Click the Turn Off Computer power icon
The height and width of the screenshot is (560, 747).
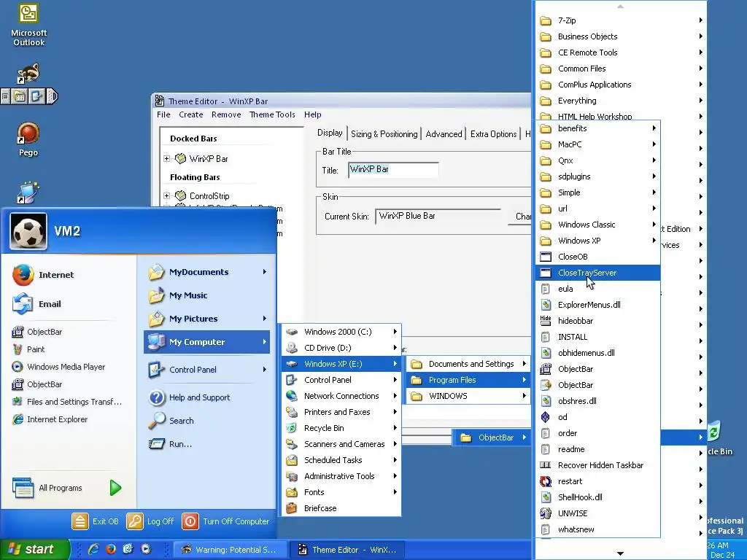[x=190, y=521]
